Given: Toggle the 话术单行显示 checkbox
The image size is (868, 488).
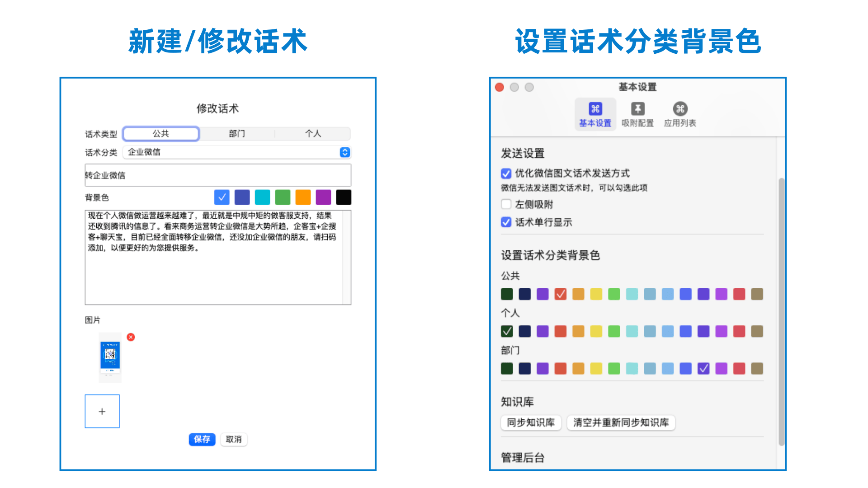Looking at the screenshot, I should 506,222.
